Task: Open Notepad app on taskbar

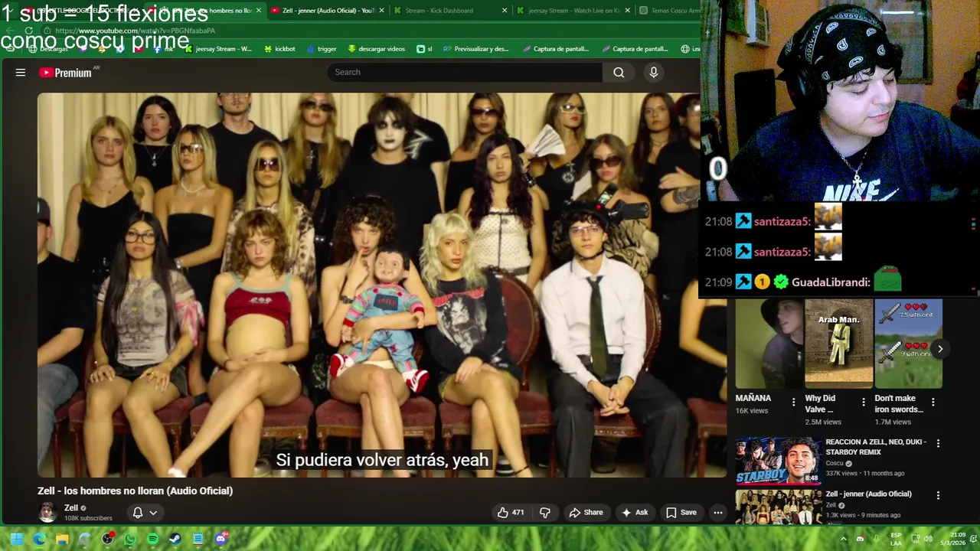Action: tap(198, 539)
